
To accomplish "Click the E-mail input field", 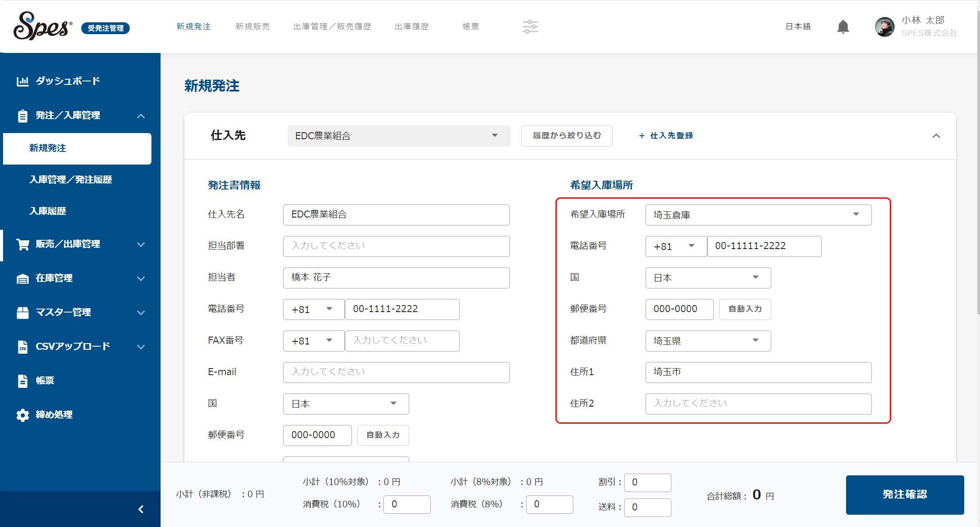I will (396, 372).
